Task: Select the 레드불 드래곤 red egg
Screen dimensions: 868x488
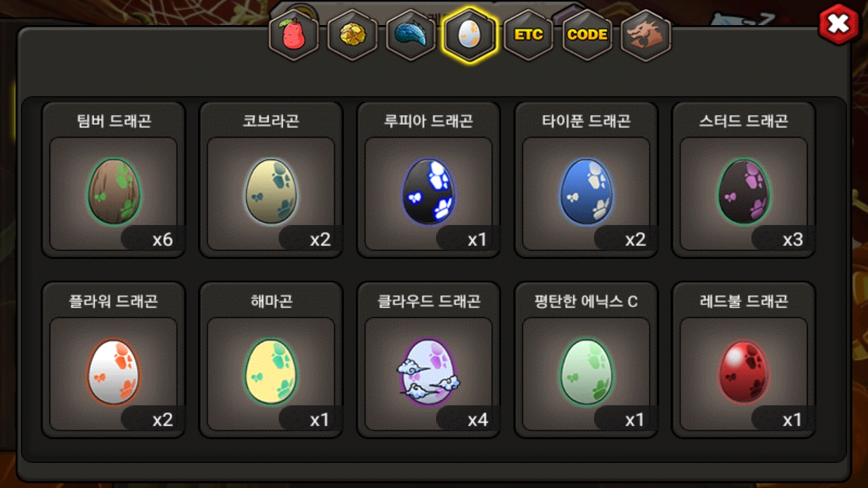Action: click(x=743, y=372)
